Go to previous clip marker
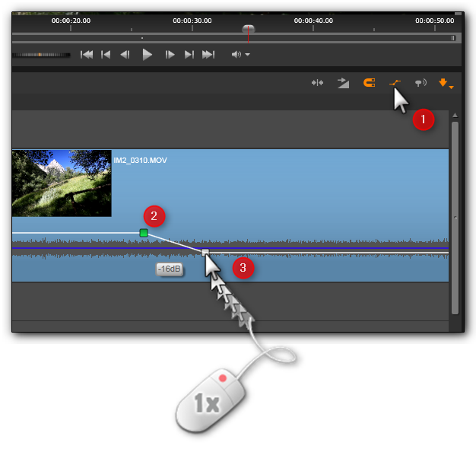Image resolution: width=476 pixels, height=449 pixels. (106, 55)
